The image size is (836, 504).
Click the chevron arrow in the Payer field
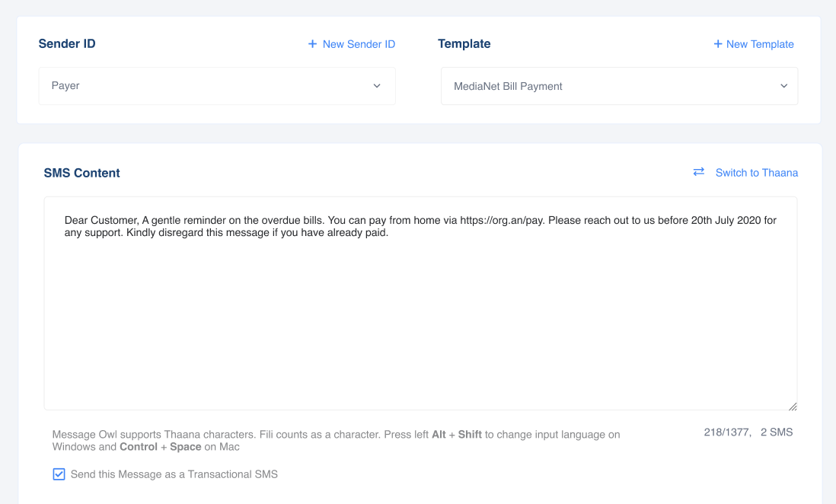(x=377, y=86)
